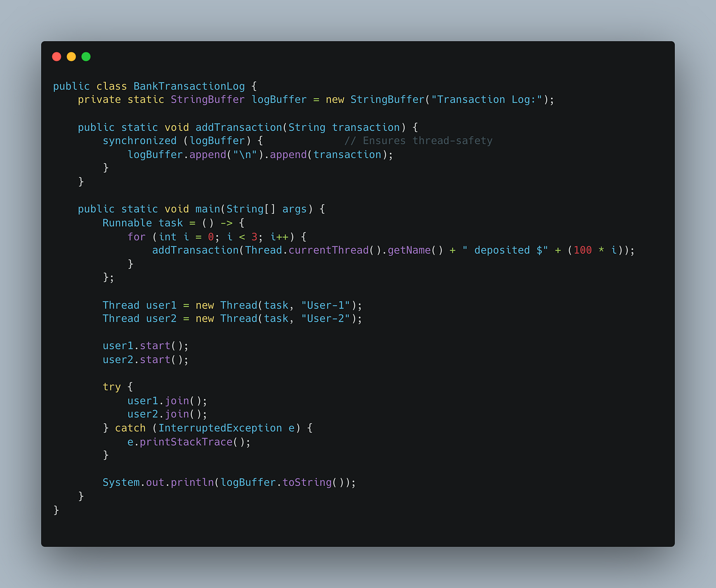Click the main method name
The image size is (716, 588).
[x=208, y=209]
